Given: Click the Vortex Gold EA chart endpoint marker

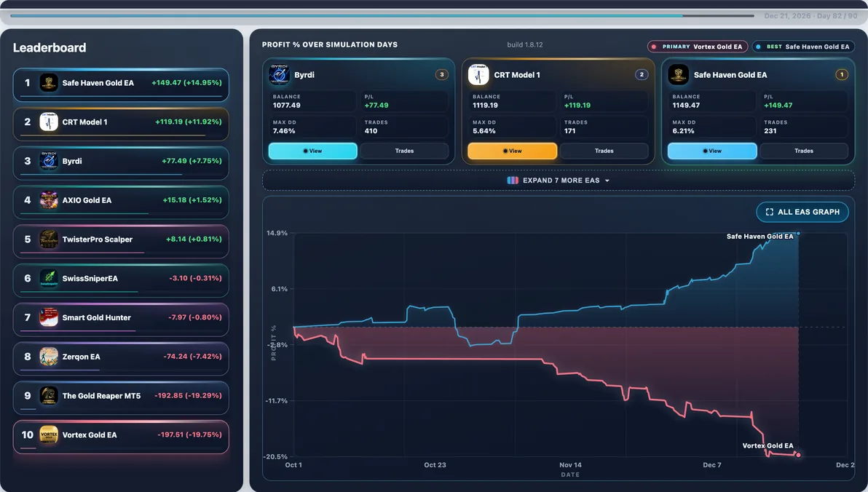Looking at the screenshot, I should tap(797, 455).
